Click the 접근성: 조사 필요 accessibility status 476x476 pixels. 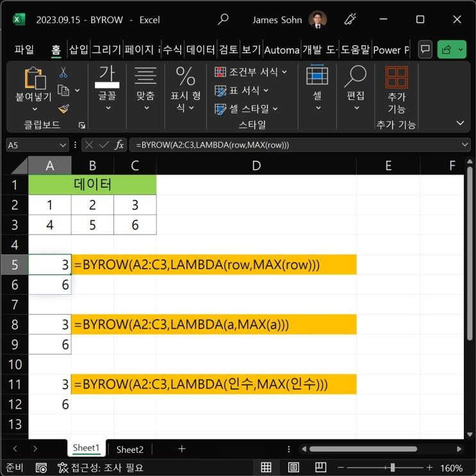coord(101,468)
